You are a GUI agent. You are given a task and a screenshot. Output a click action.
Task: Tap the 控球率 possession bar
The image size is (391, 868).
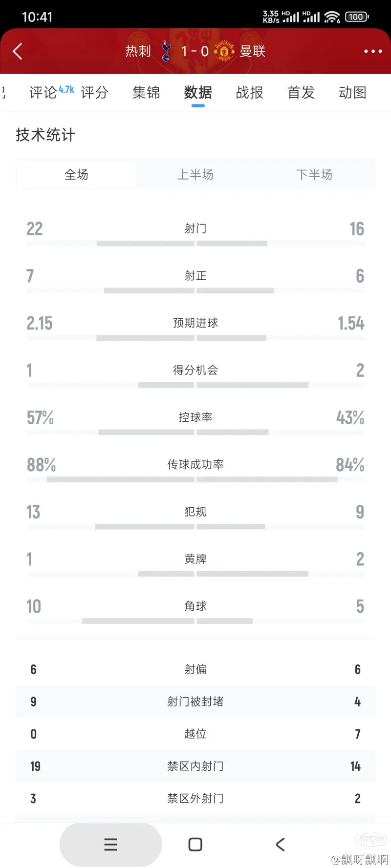(195, 433)
